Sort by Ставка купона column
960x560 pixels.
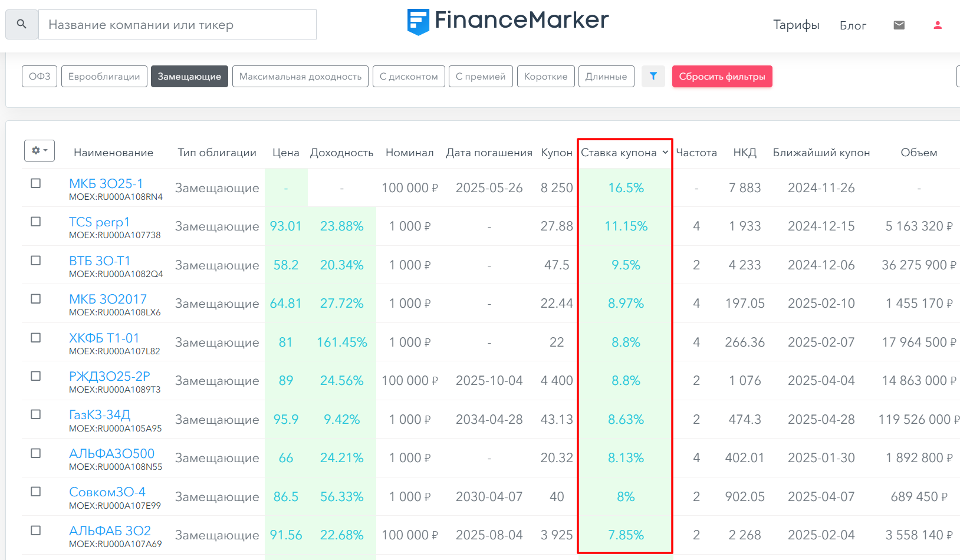624,153
